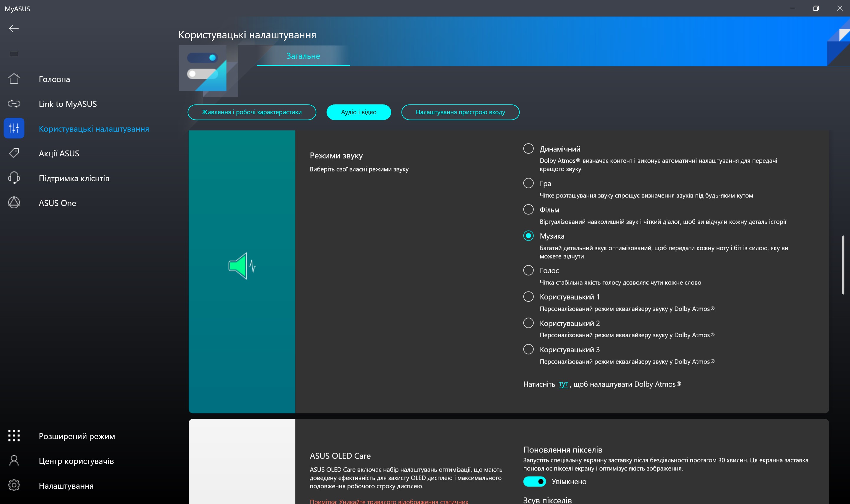Open Акції ASUS tag icon
Screen dimensions: 850x504
[x=14, y=153]
